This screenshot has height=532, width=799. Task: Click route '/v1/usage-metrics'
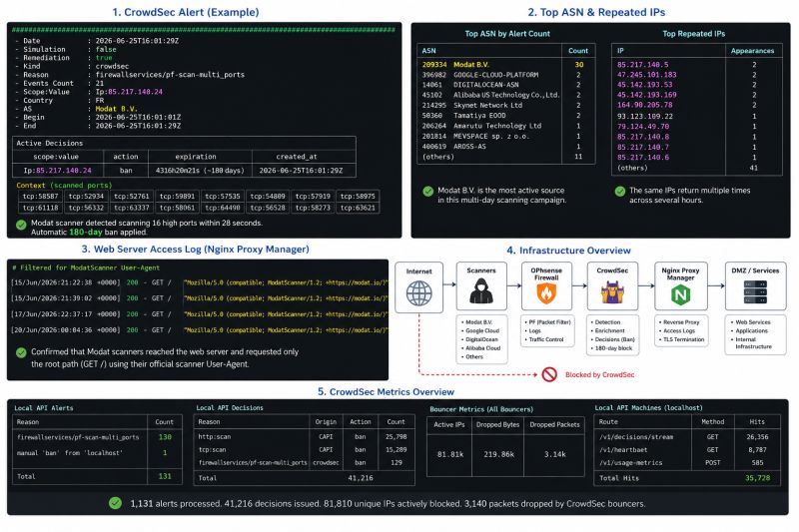630,463
